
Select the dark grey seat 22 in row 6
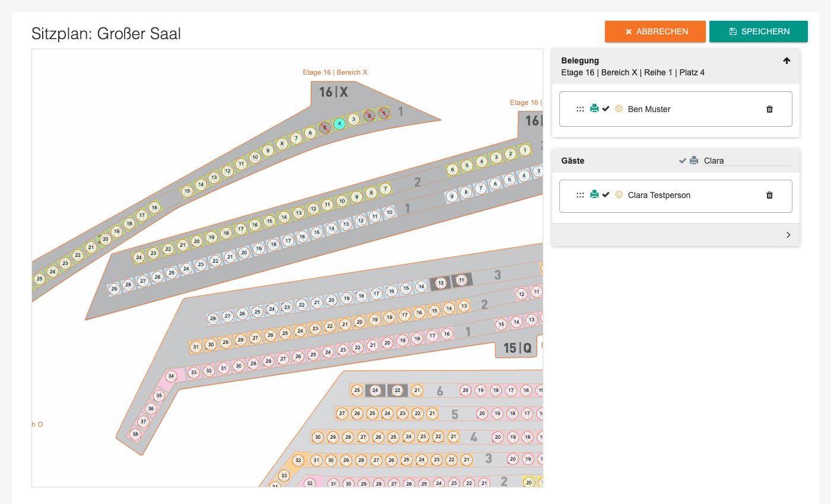point(397,390)
